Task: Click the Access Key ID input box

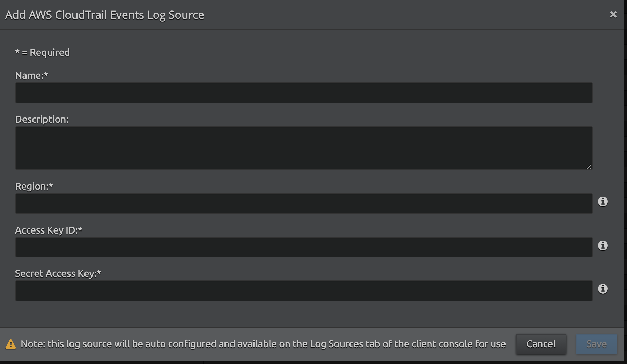Action: point(304,247)
